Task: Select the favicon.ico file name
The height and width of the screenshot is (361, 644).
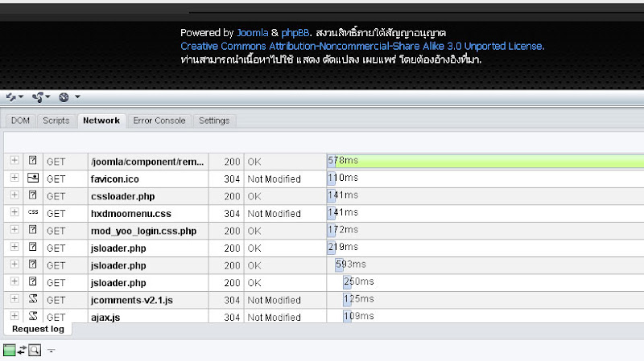Action: 115,178
